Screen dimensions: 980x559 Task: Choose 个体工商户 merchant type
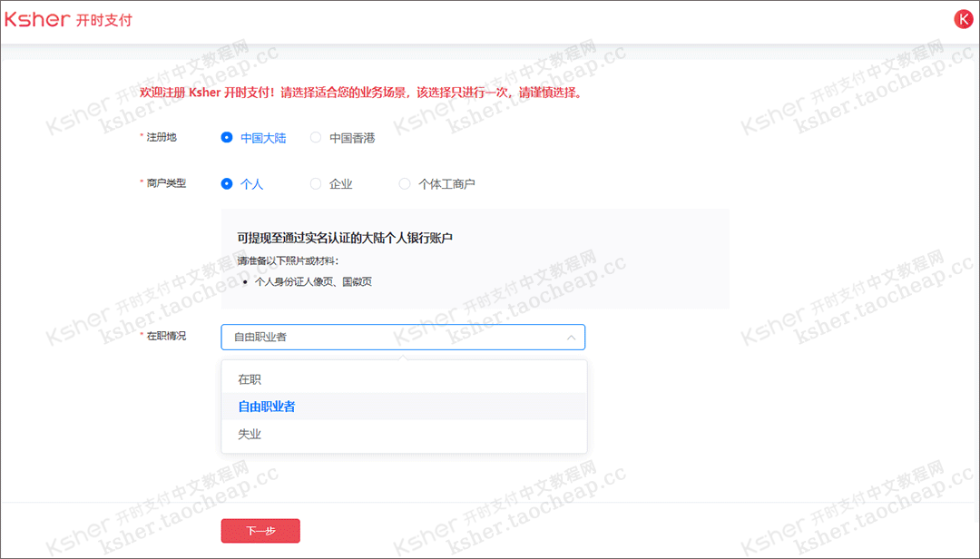point(436,184)
